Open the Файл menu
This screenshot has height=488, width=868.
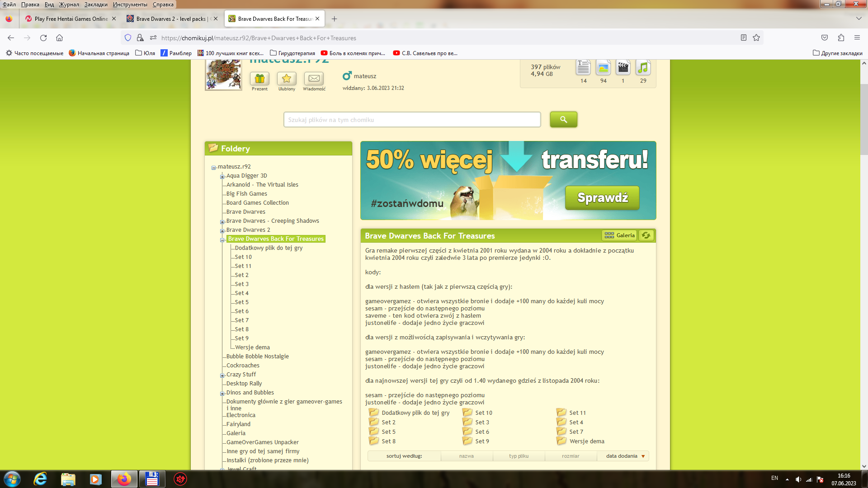(9, 5)
